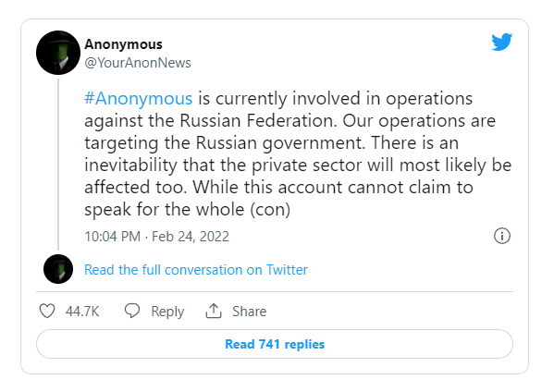Click the Anonymous display name
This screenshot has width=554, height=392.
point(123,44)
